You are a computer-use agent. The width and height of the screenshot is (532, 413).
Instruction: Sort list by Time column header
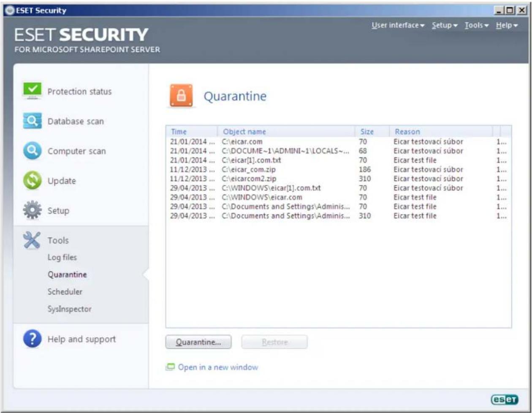(x=192, y=131)
